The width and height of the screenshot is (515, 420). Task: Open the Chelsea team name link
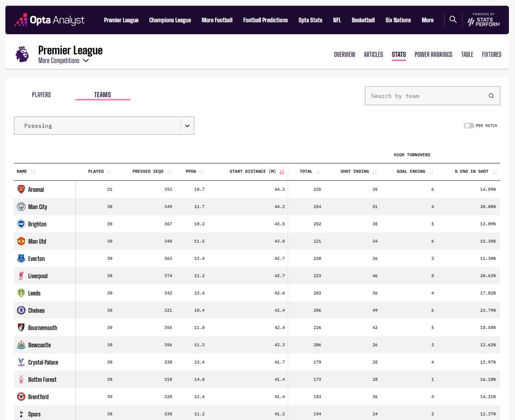(36, 310)
